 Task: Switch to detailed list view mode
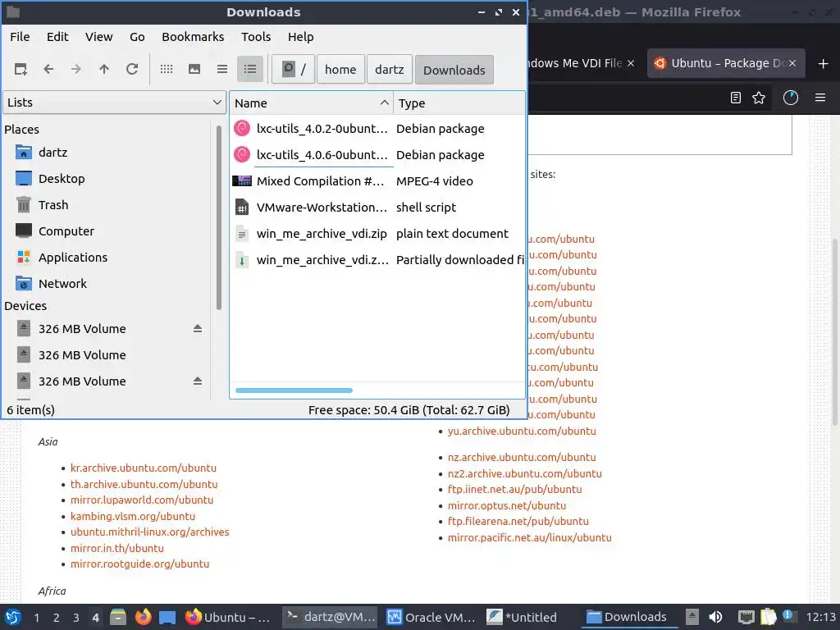[250, 69]
